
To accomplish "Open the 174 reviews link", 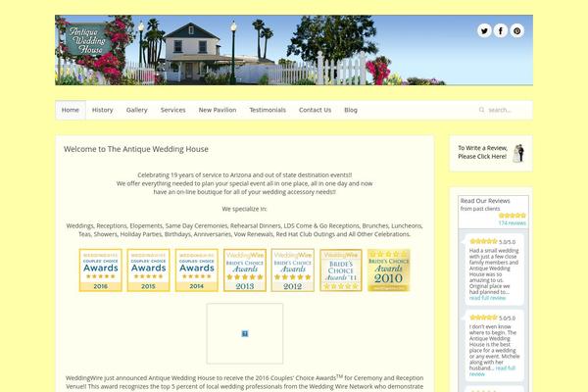I will [x=513, y=222].
